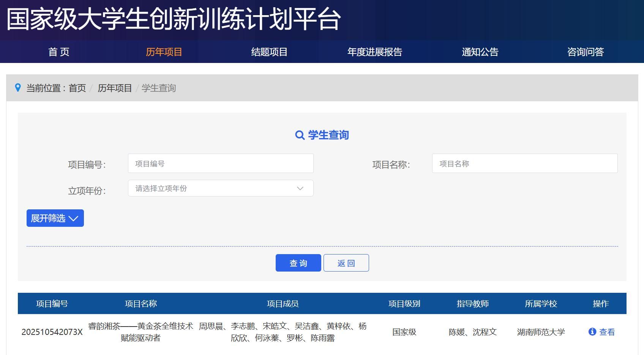The image size is (644, 355).
Task: Click the 国家级大学生创新训练计划平台 site title
Action: point(174,19)
